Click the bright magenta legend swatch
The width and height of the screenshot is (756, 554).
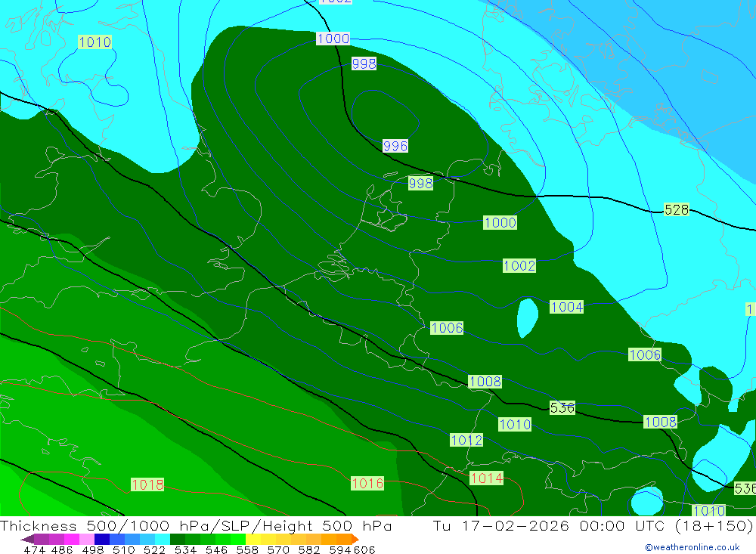pyautogui.click(x=72, y=539)
